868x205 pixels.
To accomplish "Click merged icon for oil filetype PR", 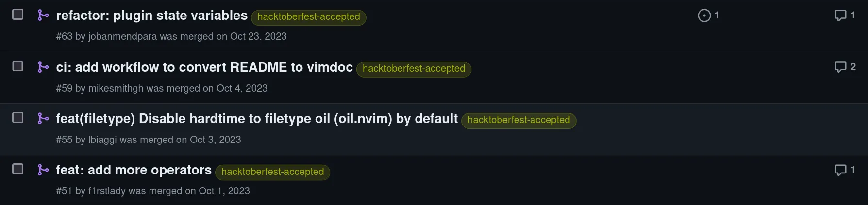I will point(43,118).
